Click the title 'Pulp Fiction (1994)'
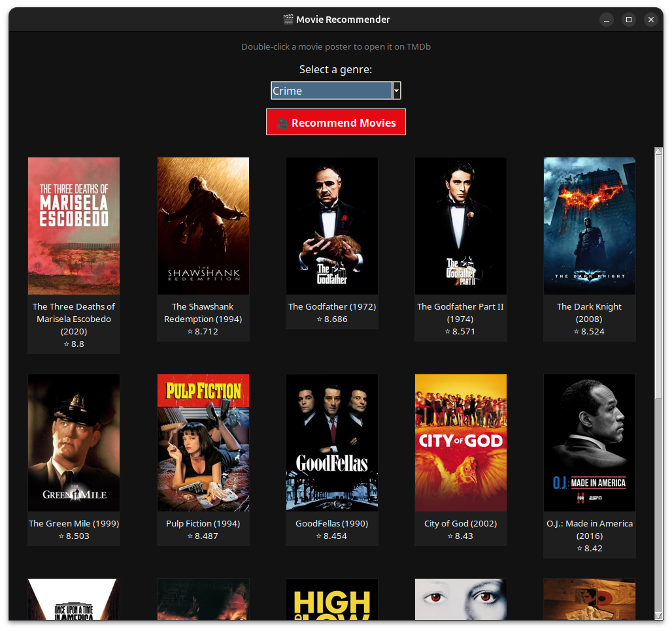 pos(203,523)
